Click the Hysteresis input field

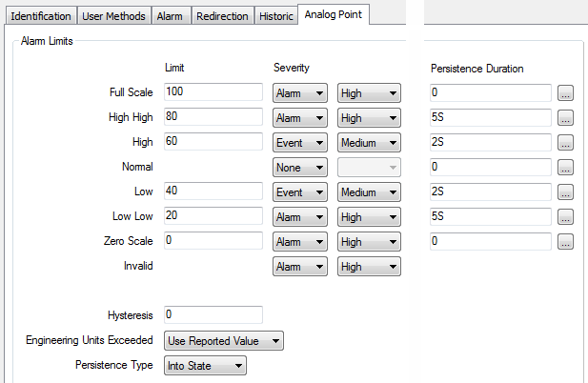point(213,315)
